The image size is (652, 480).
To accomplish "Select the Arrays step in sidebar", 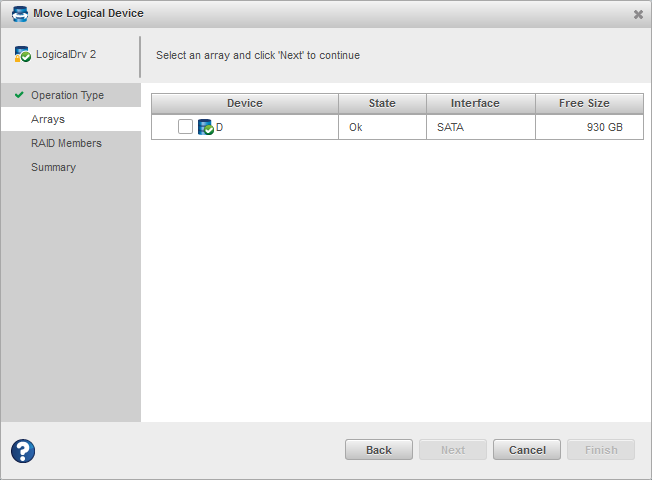I will coord(48,119).
